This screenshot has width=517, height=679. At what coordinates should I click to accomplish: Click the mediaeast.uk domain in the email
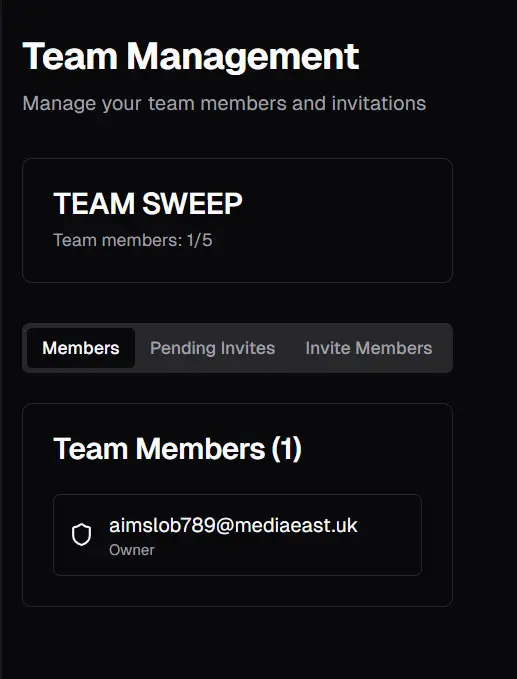(296, 525)
